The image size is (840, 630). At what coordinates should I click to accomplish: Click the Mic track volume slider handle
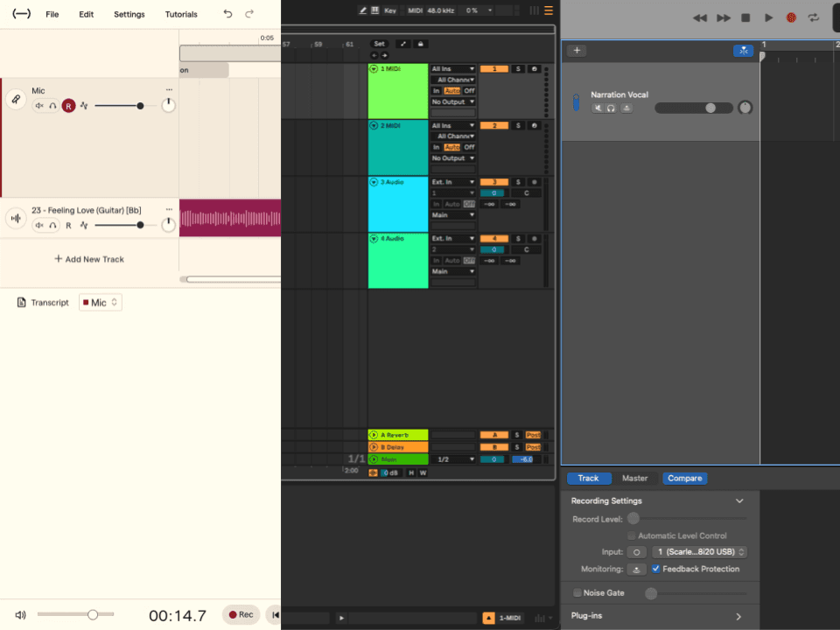tap(140, 106)
